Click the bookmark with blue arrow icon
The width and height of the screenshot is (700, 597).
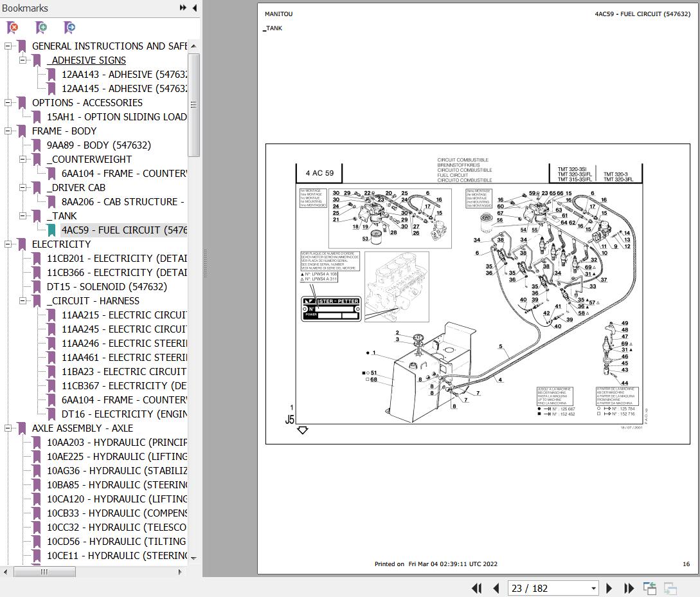click(x=69, y=28)
